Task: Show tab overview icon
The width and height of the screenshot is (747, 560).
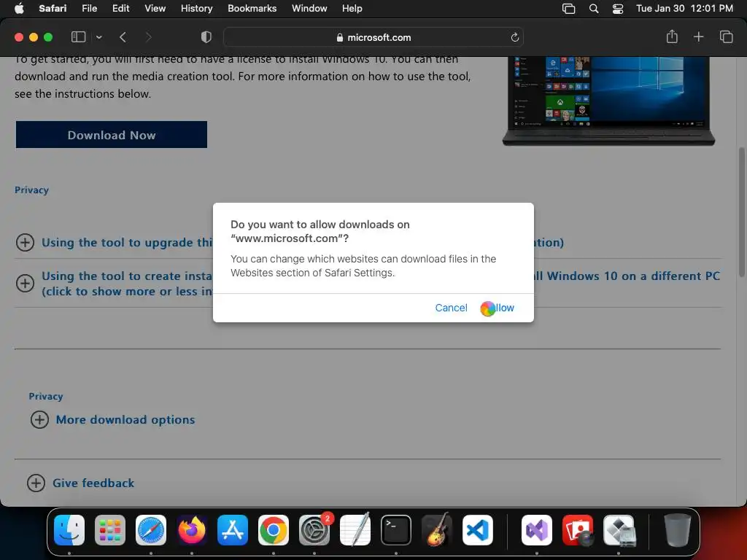Action: pyautogui.click(x=726, y=36)
